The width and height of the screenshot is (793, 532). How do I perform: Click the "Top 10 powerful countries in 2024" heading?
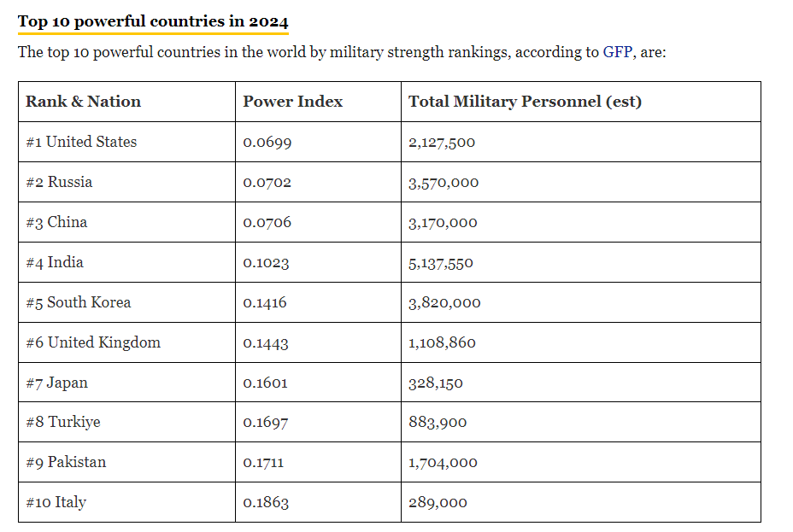[153, 21]
